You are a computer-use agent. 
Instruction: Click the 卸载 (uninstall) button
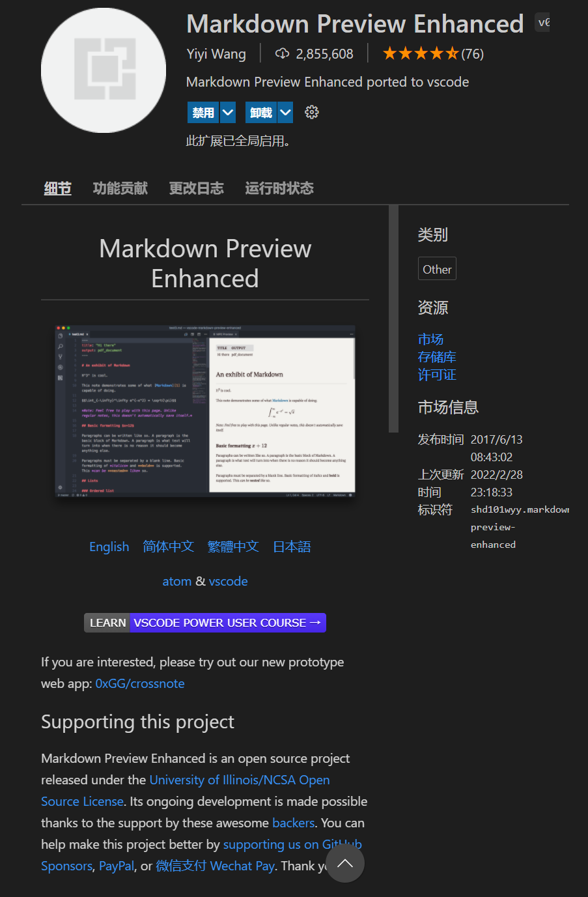point(261,113)
